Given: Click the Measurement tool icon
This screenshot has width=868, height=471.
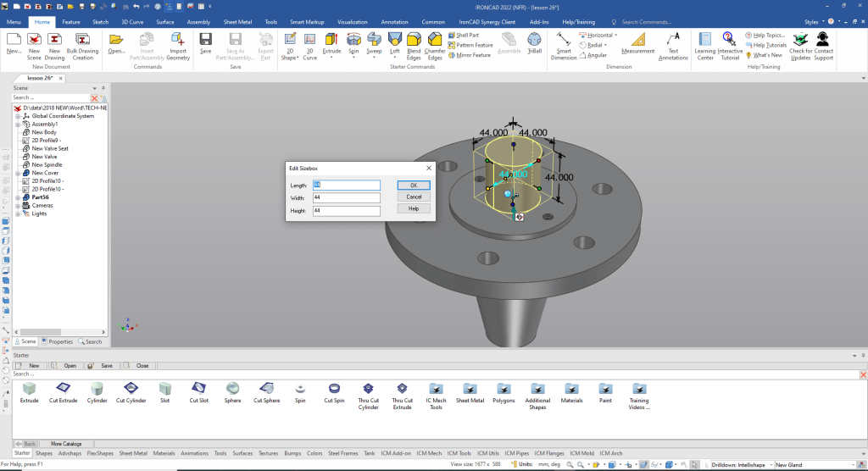Looking at the screenshot, I should (637, 42).
